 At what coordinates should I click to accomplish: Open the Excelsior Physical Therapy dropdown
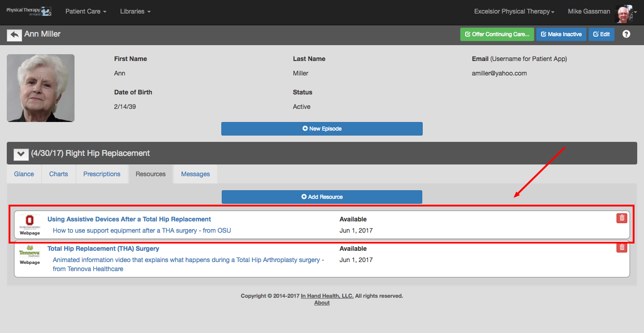point(514,11)
